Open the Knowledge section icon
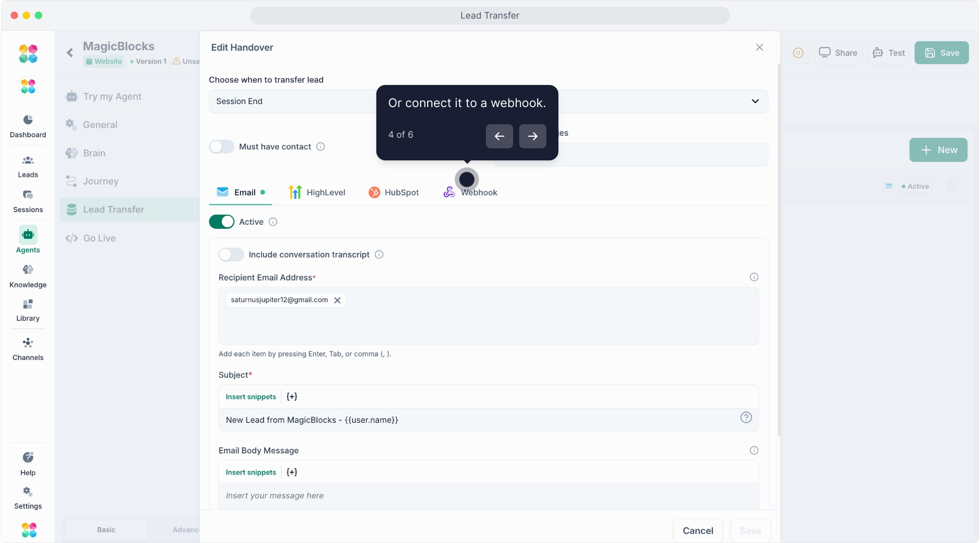This screenshot has width=980, height=543. tap(28, 270)
